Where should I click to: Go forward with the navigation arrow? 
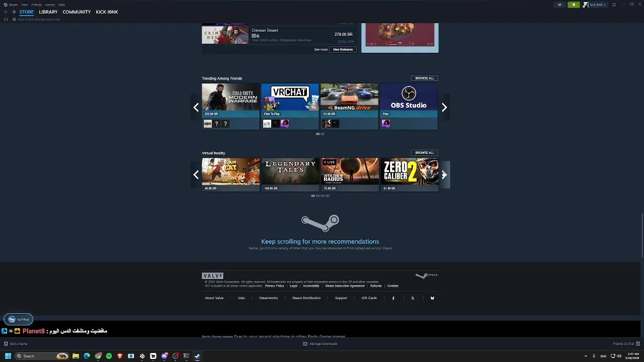(x=14, y=12)
